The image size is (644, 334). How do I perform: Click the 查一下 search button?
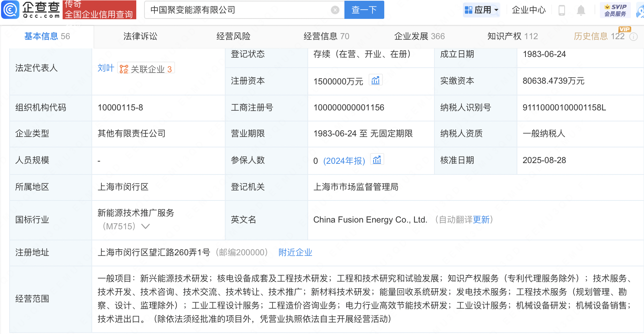pos(364,10)
